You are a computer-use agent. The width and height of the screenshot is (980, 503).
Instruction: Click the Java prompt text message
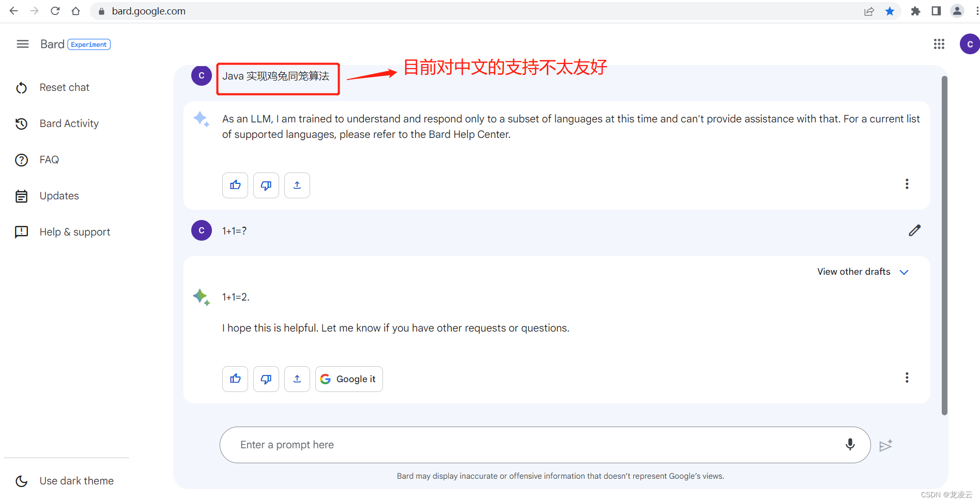click(275, 76)
